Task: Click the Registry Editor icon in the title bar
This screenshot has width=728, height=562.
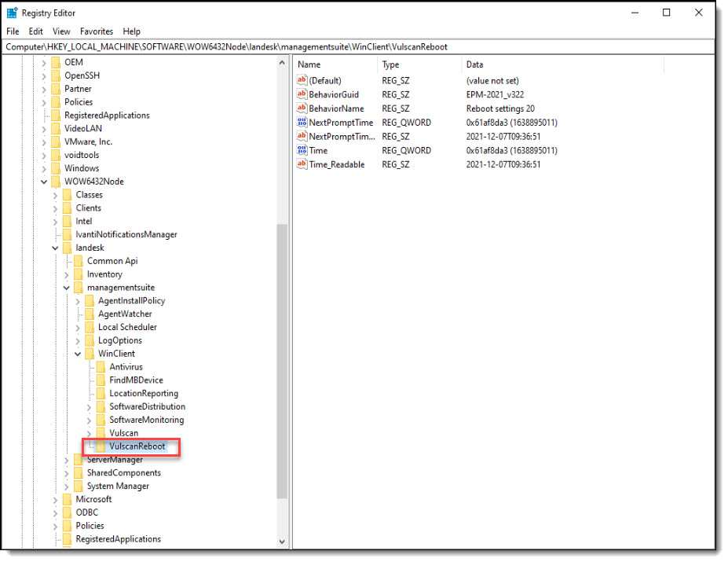Action: [11, 13]
